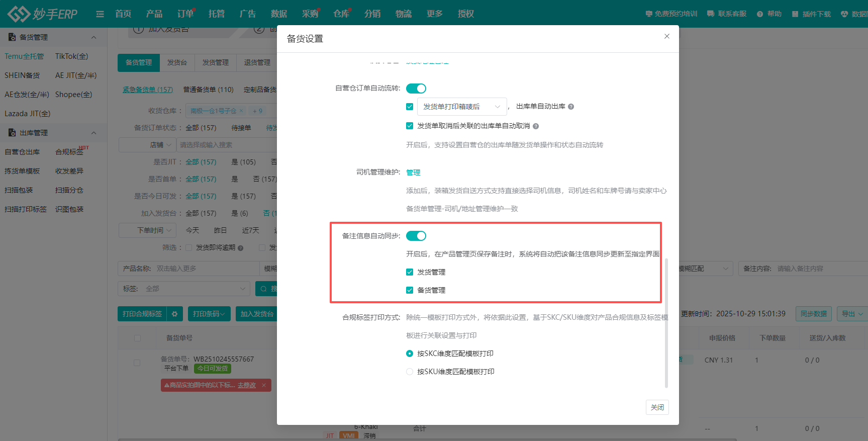Screen dimensions: 868x441
Task: Collapse the 备货管理 sidebar section
Action: [93, 37]
